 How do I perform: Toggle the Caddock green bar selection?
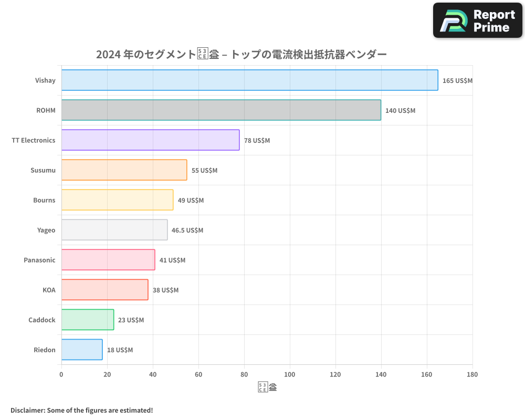coord(87,320)
